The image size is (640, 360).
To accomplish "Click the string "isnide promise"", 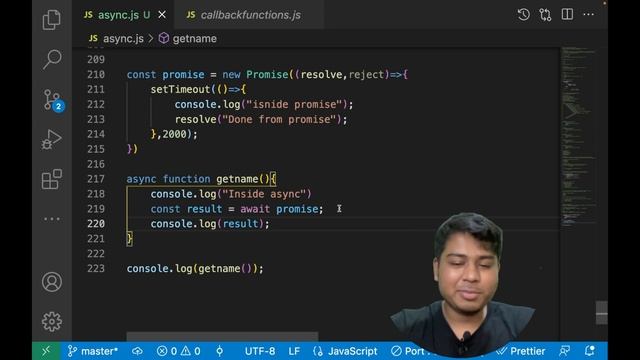I will pos(294,104).
